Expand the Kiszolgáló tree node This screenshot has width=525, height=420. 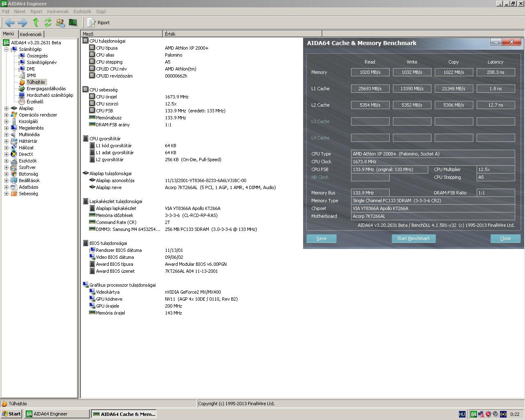coord(6,121)
